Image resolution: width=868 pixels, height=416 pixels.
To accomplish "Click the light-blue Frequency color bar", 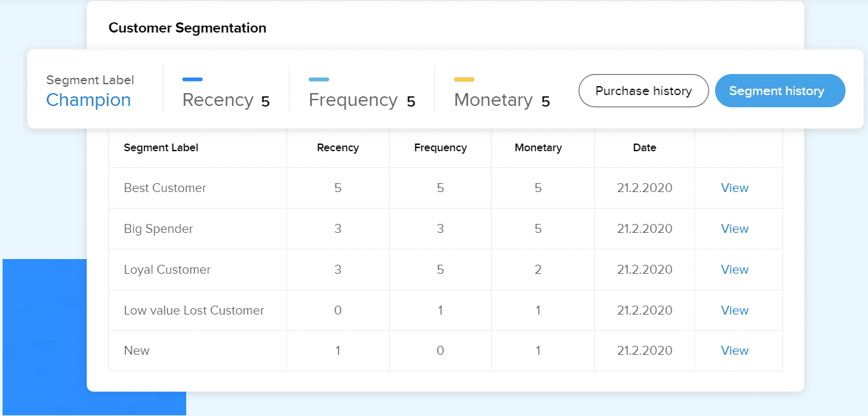I will coord(319,80).
